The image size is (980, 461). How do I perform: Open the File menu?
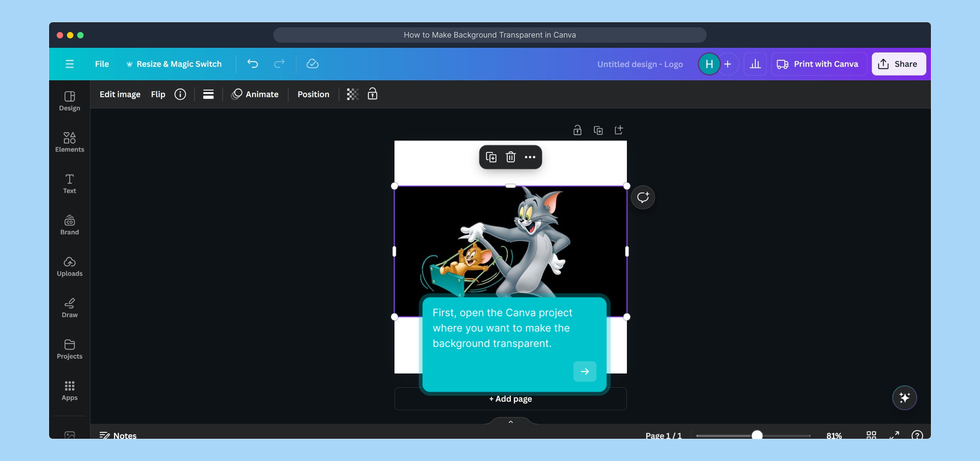pos(102,64)
